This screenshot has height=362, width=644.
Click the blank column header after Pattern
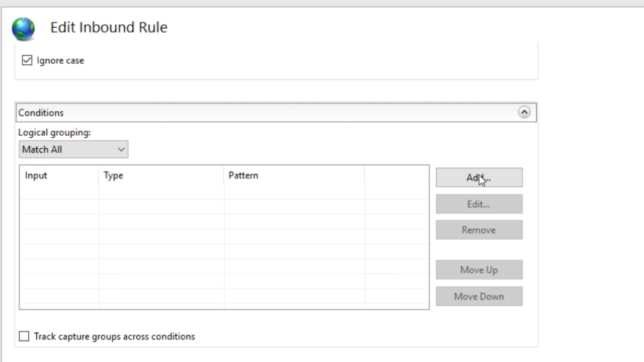pos(396,175)
